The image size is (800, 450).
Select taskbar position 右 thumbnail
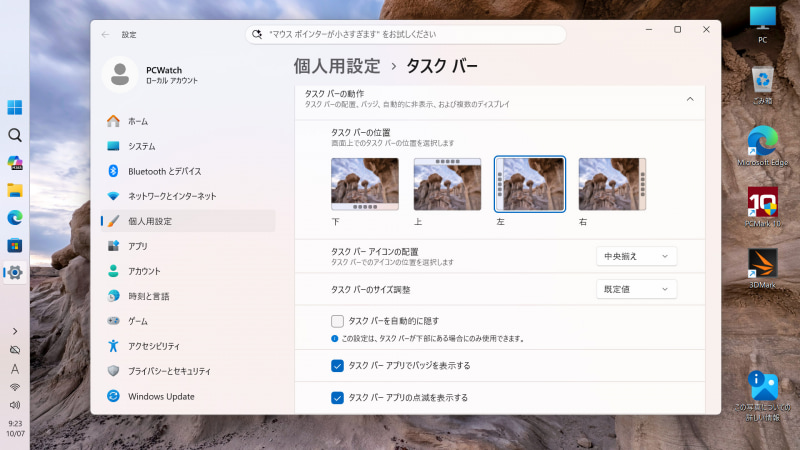point(612,184)
